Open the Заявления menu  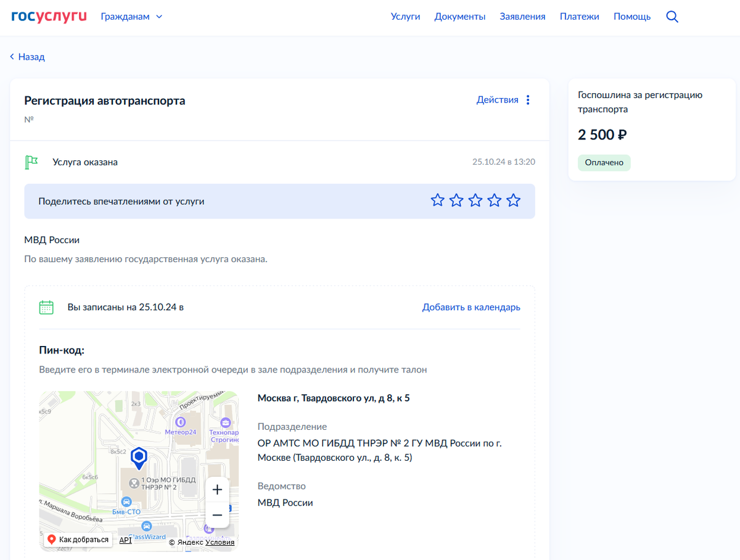pos(522,17)
